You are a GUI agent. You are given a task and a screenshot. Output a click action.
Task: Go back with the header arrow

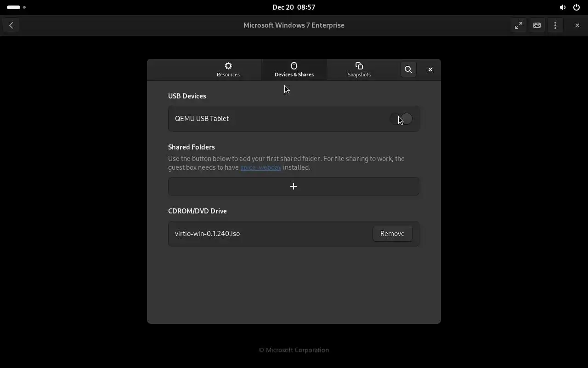pos(11,25)
